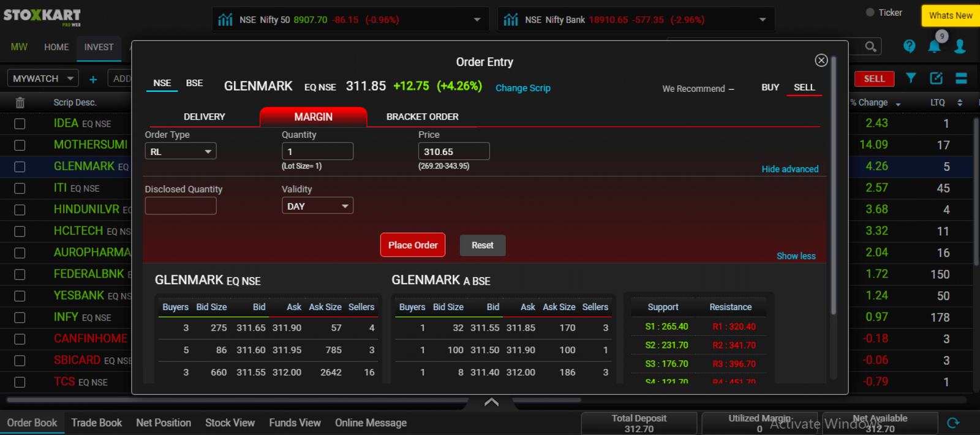Check the MOTHERSUMI row checkbox
This screenshot has width=980, height=435.
point(20,145)
